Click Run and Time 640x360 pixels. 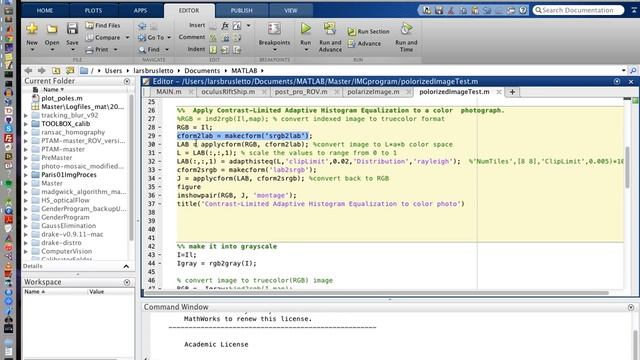click(x=406, y=38)
